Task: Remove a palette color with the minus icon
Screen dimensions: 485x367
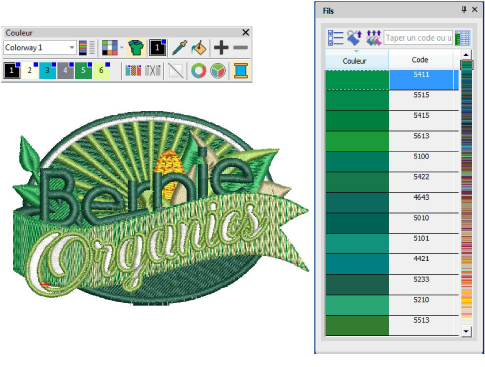Action: pyautogui.click(x=240, y=48)
